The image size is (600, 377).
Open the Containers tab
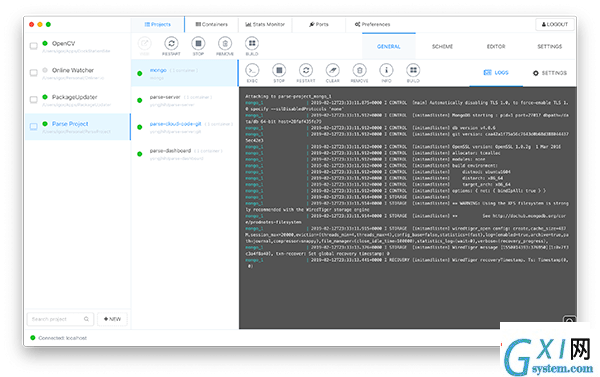[211, 24]
